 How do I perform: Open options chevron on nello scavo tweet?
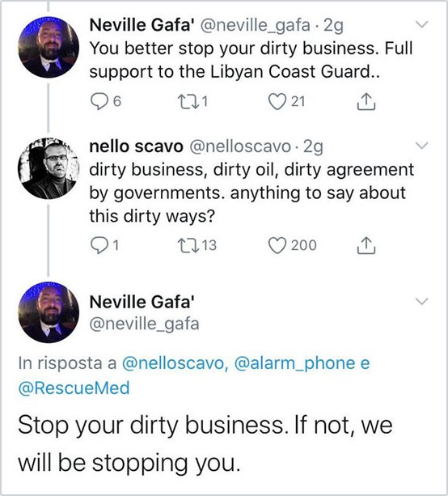[422, 145]
